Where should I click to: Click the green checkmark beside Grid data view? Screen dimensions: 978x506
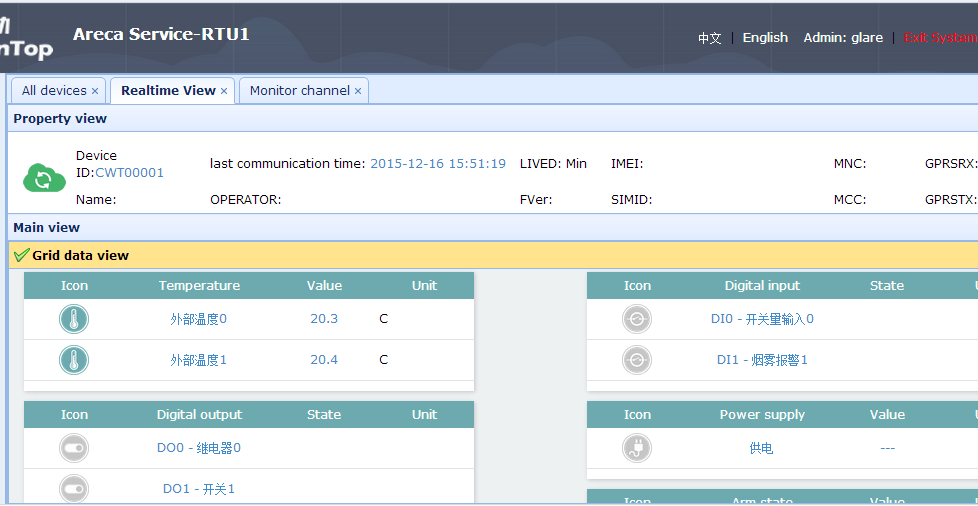(22, 255)
